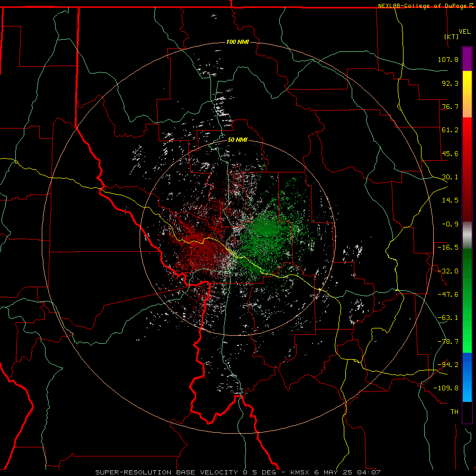Select the -0.9 scale value
This screenshot has height=476, width=476.
450,224
